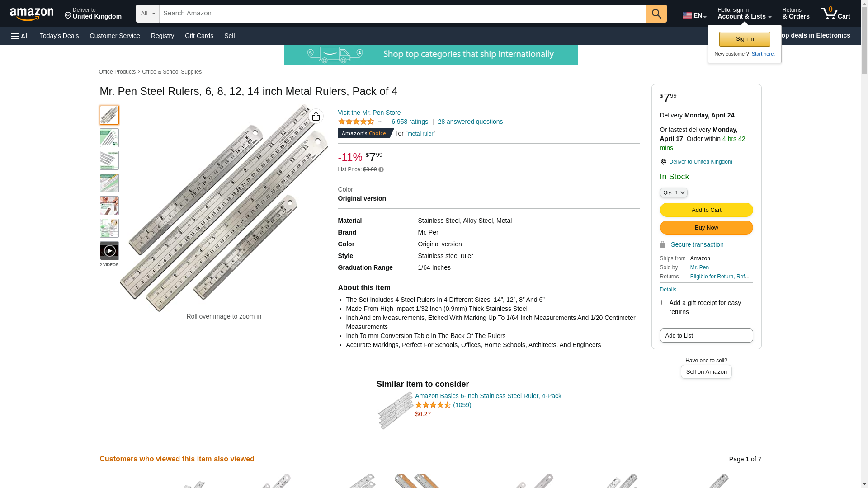
Task: Open the All hamburger menu
Action: point(20,36)
